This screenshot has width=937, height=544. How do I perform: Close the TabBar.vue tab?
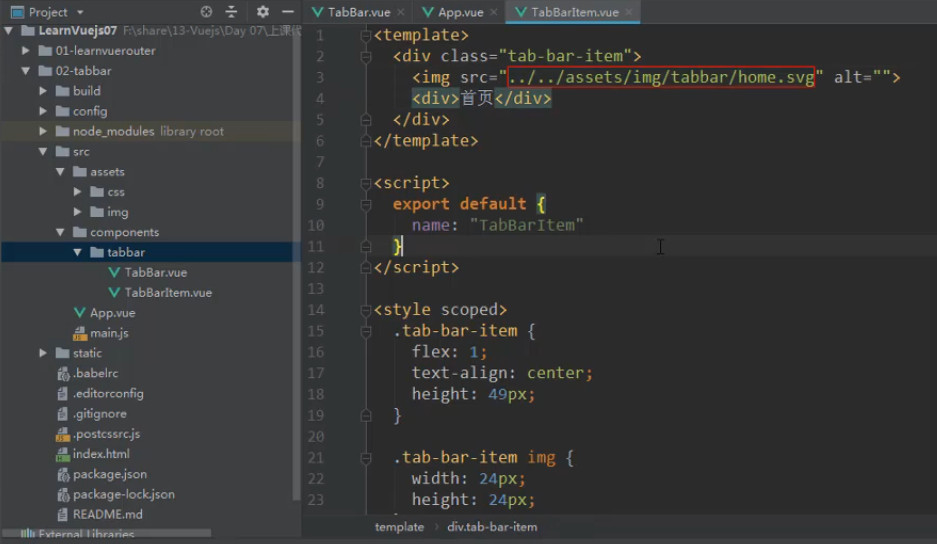click(x=400, y=12)
